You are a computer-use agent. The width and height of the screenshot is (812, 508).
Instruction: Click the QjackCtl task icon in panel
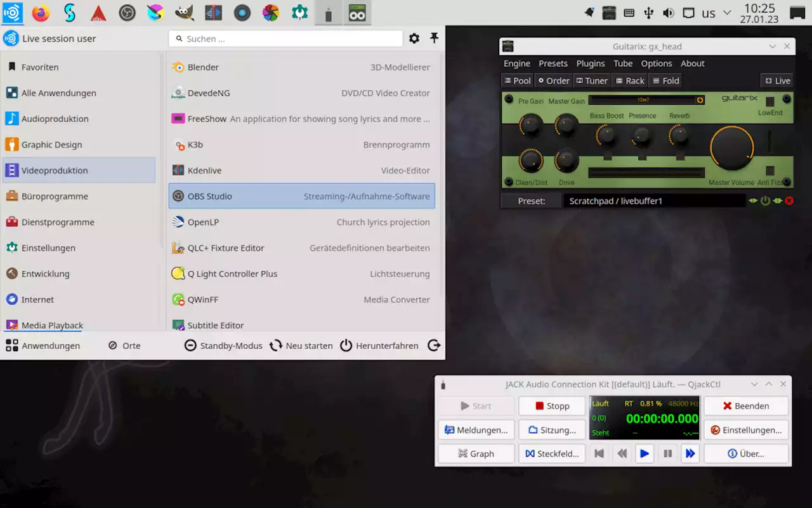point(328,13)
